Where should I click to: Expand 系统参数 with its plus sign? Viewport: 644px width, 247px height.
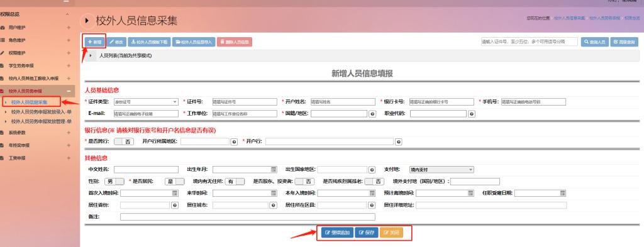(69, 133)
